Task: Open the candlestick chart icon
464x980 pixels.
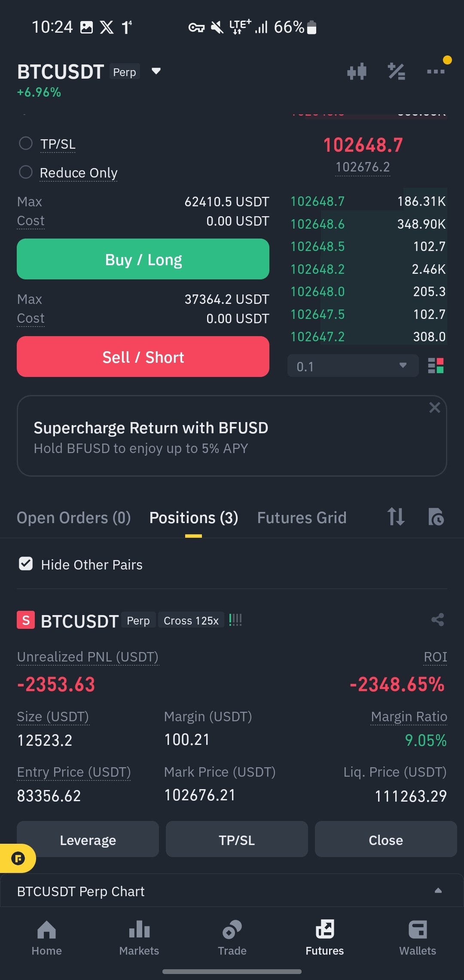Action: point(357,71)
